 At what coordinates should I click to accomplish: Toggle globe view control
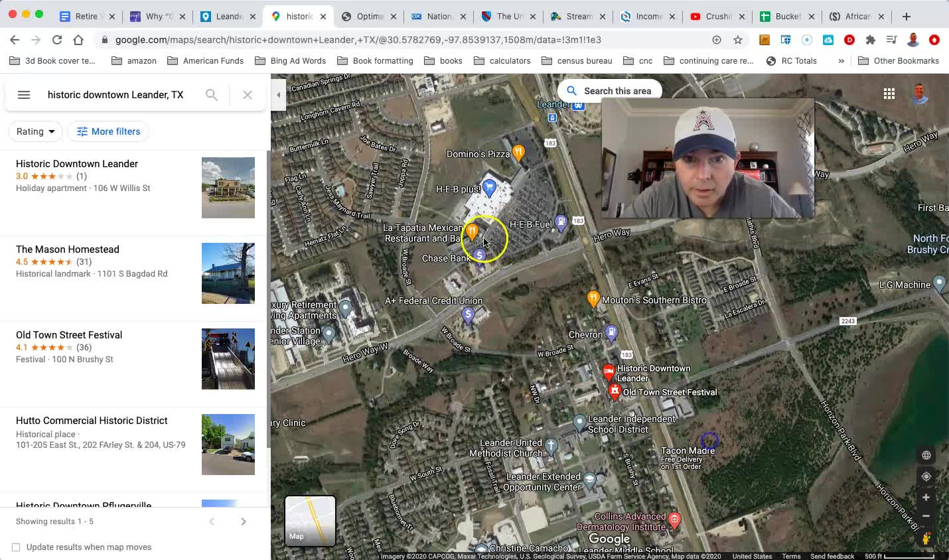coord(926,455)
